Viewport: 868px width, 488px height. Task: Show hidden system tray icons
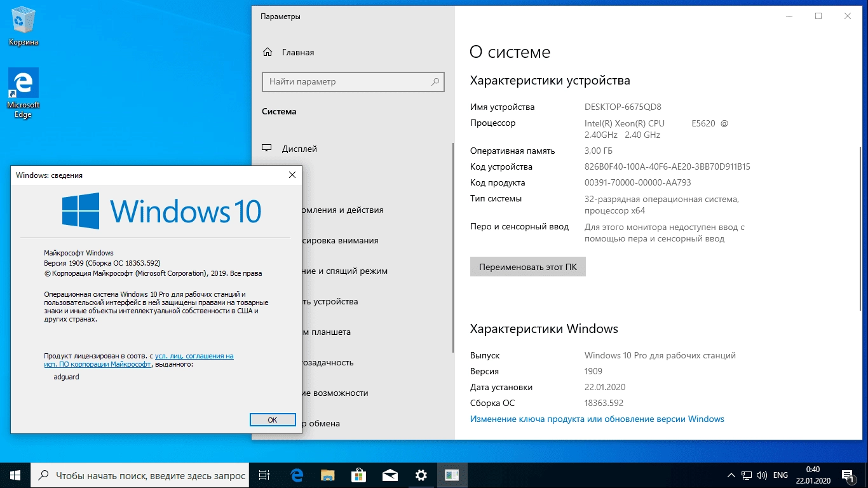(731, 475)
